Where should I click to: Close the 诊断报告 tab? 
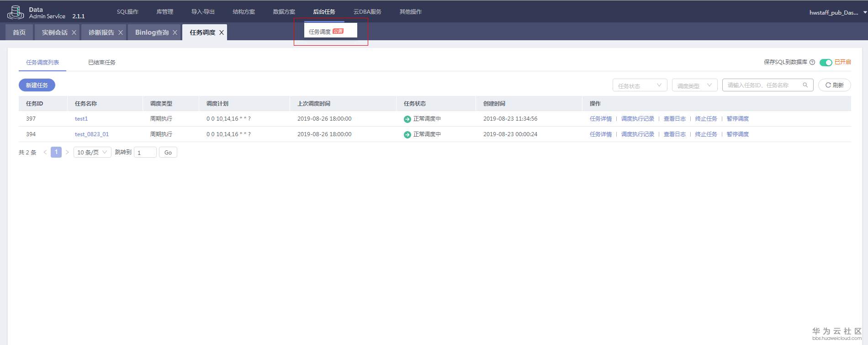coord(121,32)
